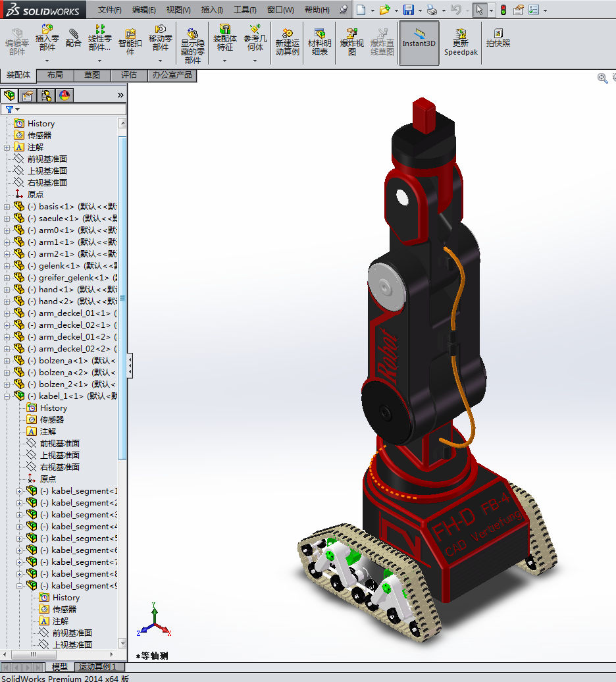
Task: Expand the basis<1> component node
Action: 7,207
